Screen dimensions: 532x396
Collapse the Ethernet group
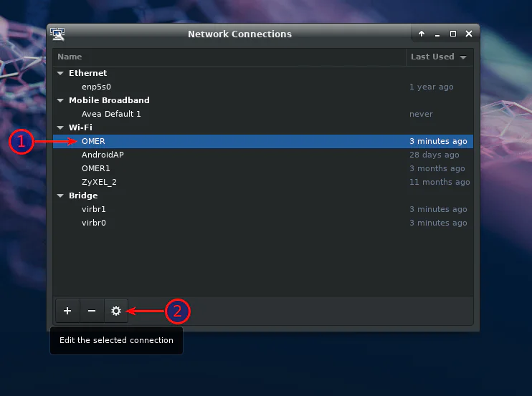pyautogui.click(x=60, y=73)
